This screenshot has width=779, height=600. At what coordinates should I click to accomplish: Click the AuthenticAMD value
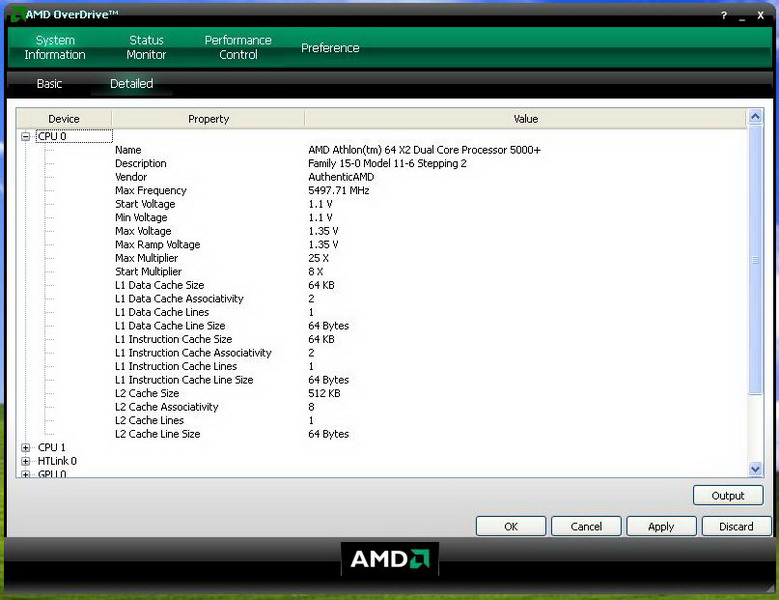click(341, 177)
